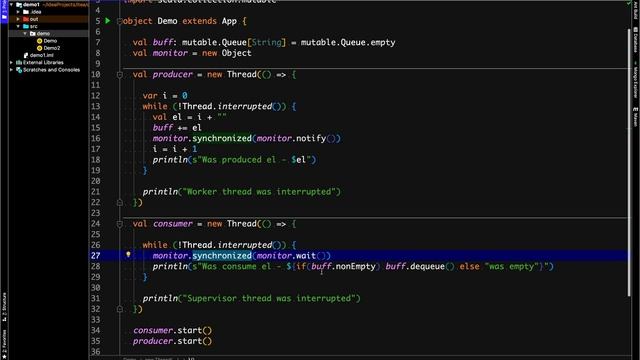Click the Demo2 object yellow icon
The image size is (640, 360).
tap(40, 48)
